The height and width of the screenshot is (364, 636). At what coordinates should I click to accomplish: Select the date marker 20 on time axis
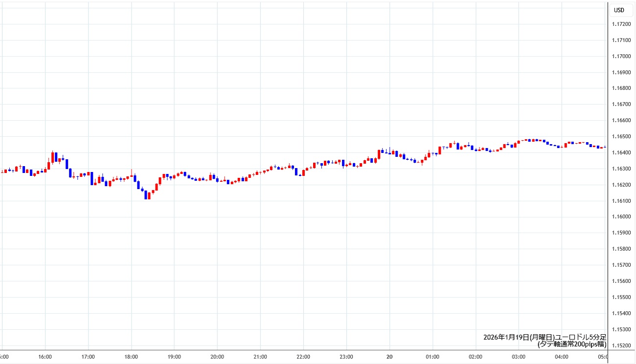pyautogui.click(x=389, y=357)
